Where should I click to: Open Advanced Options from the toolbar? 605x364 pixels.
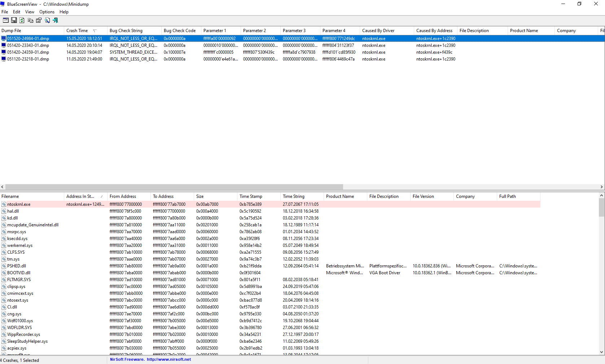[x=5, y=21]
